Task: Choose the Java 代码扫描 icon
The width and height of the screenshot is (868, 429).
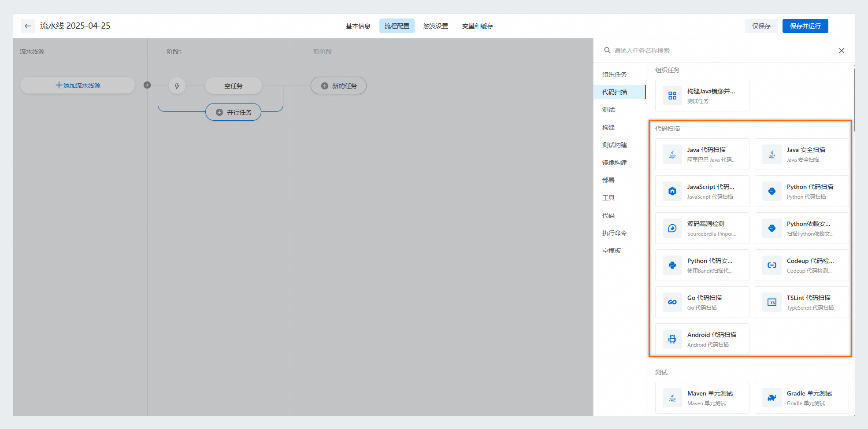Action: pos(672,154)
